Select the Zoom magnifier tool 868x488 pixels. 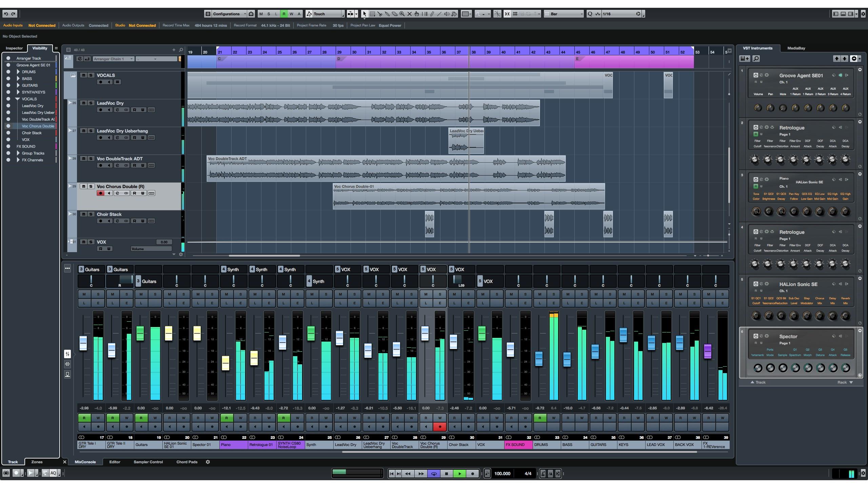pyautogui.click(x=402, y=14)
